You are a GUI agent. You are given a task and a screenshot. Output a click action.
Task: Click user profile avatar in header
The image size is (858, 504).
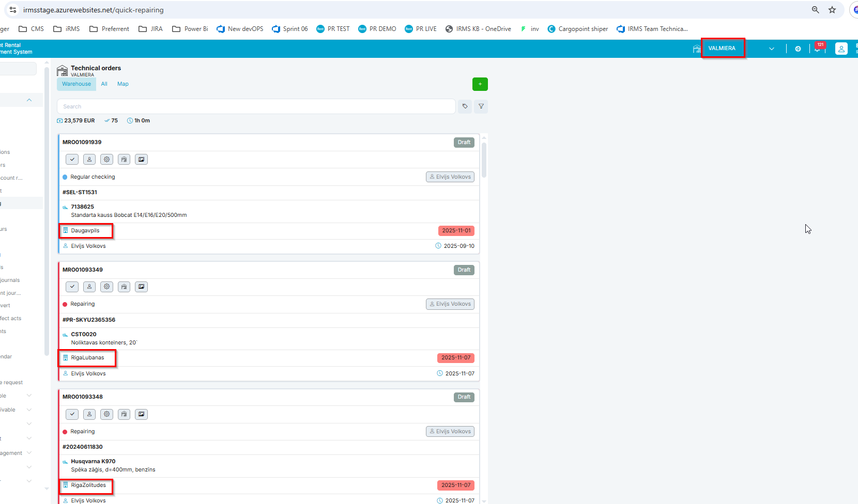841,49
